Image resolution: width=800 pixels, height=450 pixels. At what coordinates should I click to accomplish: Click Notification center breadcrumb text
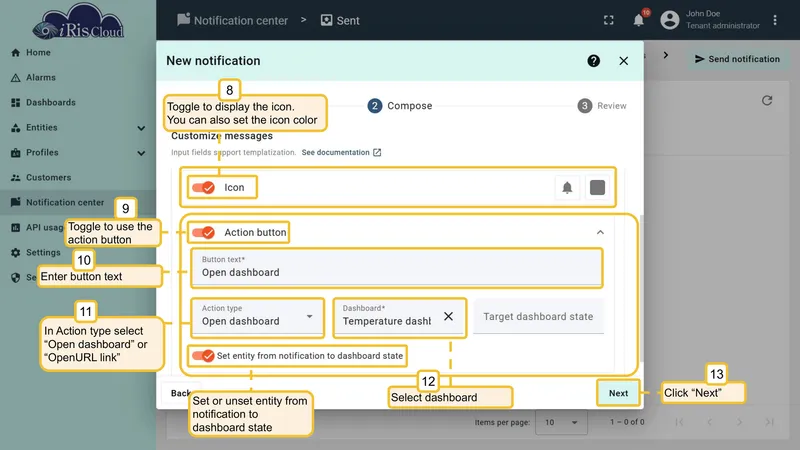tap(241, 20)
